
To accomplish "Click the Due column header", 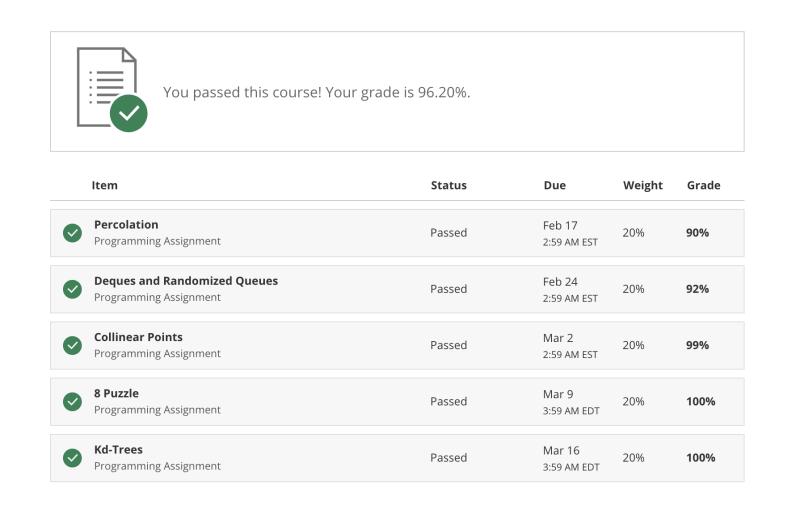I will point(555,185).
